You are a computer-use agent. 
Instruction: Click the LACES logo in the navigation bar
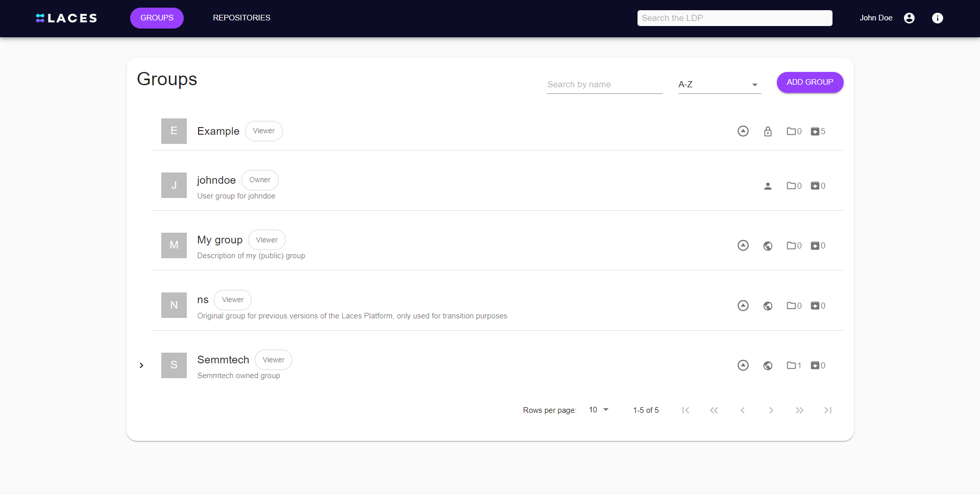pyautogui.click(x=66, y=18)
